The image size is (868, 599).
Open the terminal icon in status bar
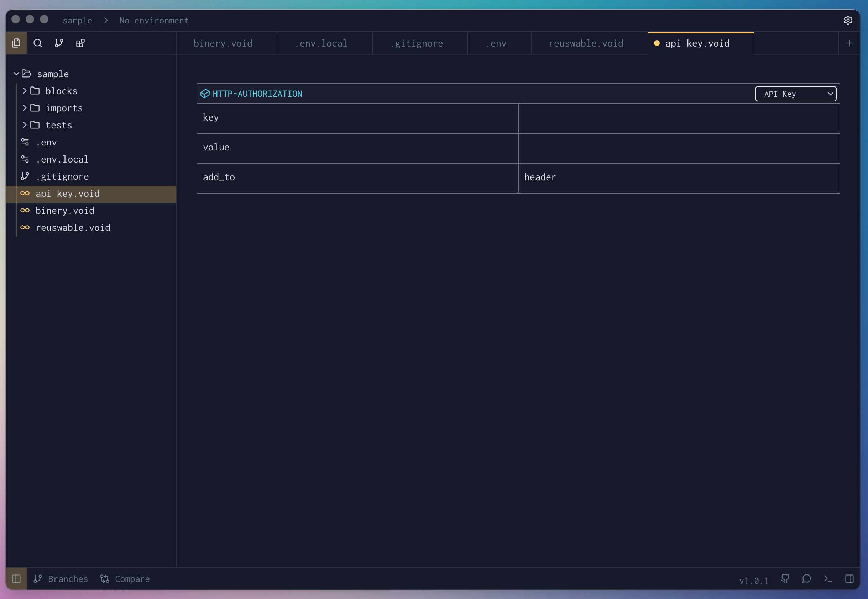click(x=827, y=578)
